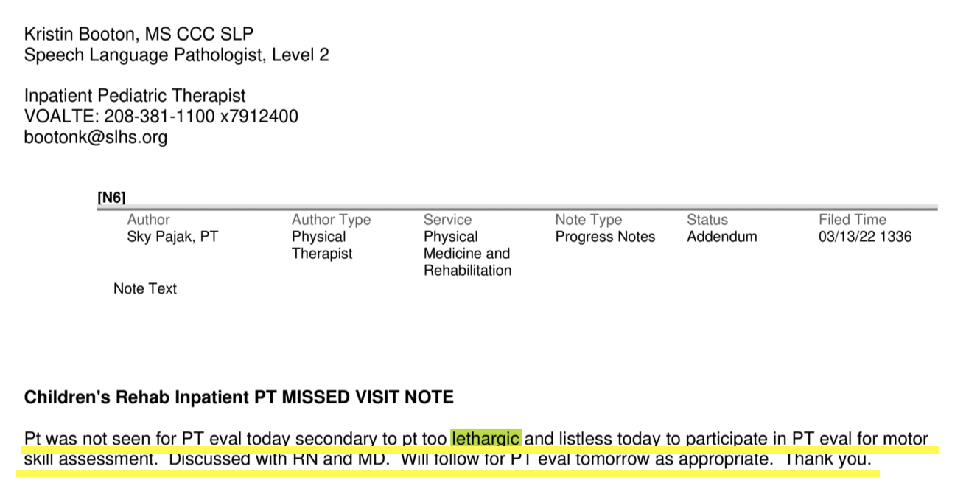Click the Status column header

coord(707,220)
